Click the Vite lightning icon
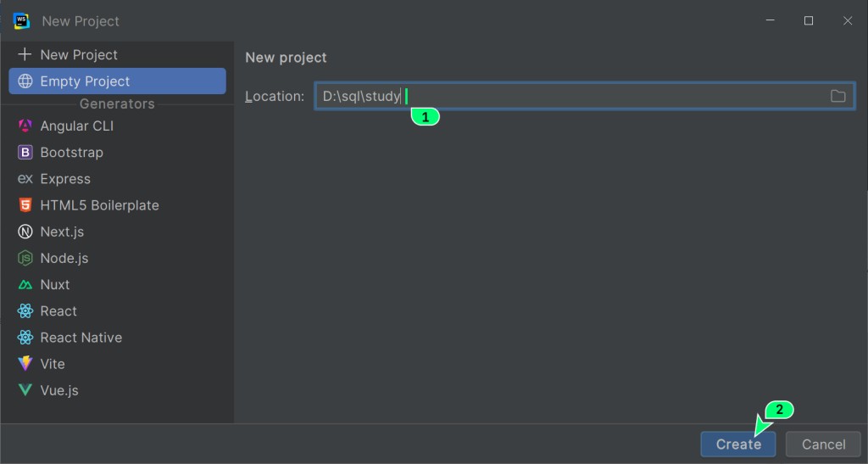 (x=25, y=364)
